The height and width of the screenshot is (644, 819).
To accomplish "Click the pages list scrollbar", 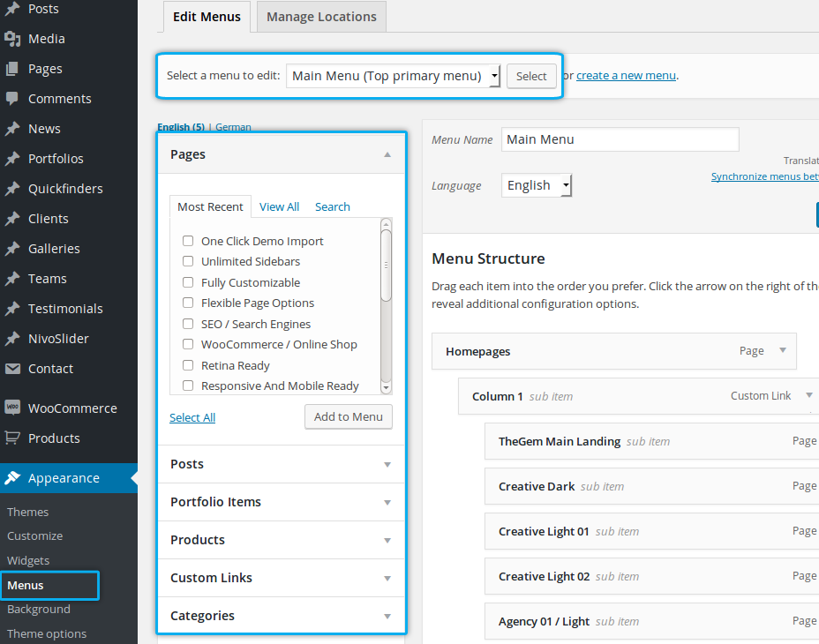I will point(386,265).
